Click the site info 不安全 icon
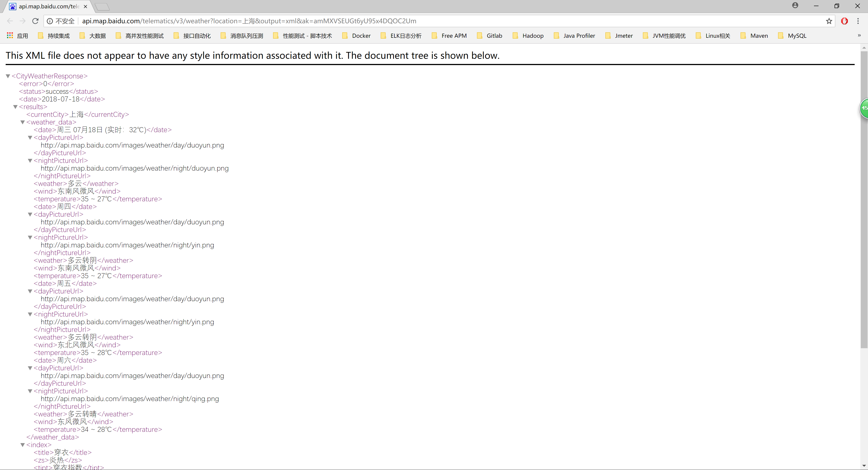 click(50, 21)
